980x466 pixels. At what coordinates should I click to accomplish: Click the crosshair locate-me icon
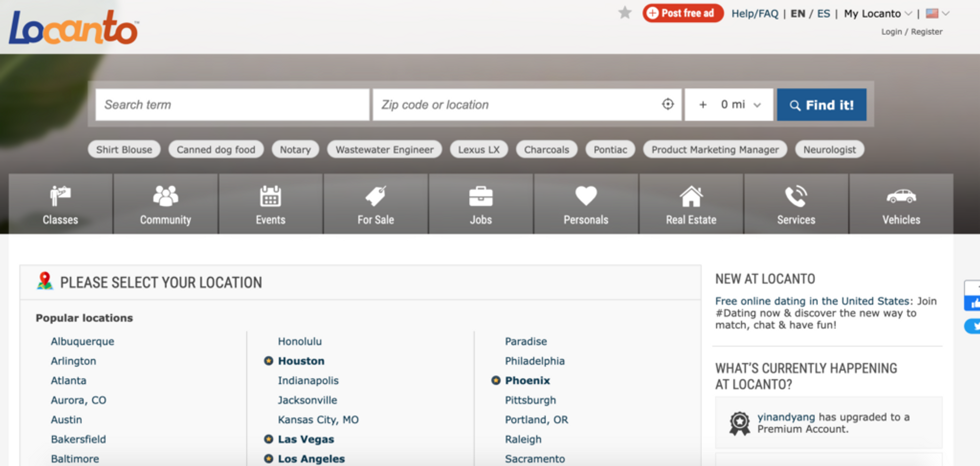[x=668, y=105]
